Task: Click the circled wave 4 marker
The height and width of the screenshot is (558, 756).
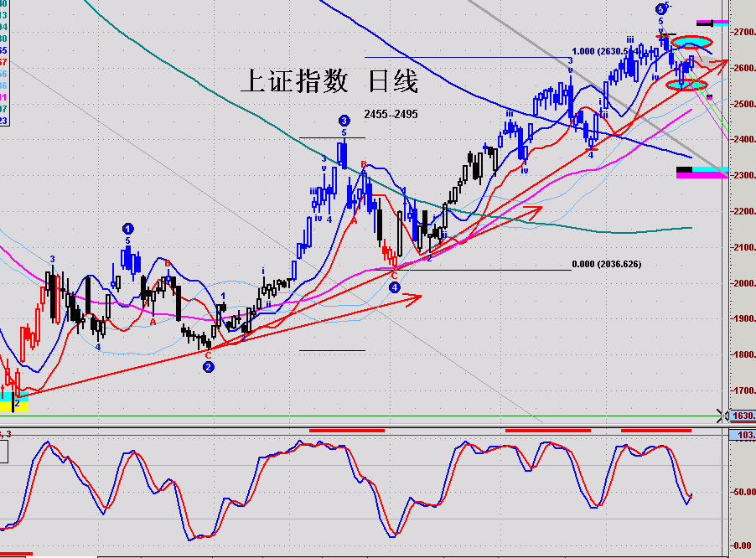Action: click(x=395, y=287)
